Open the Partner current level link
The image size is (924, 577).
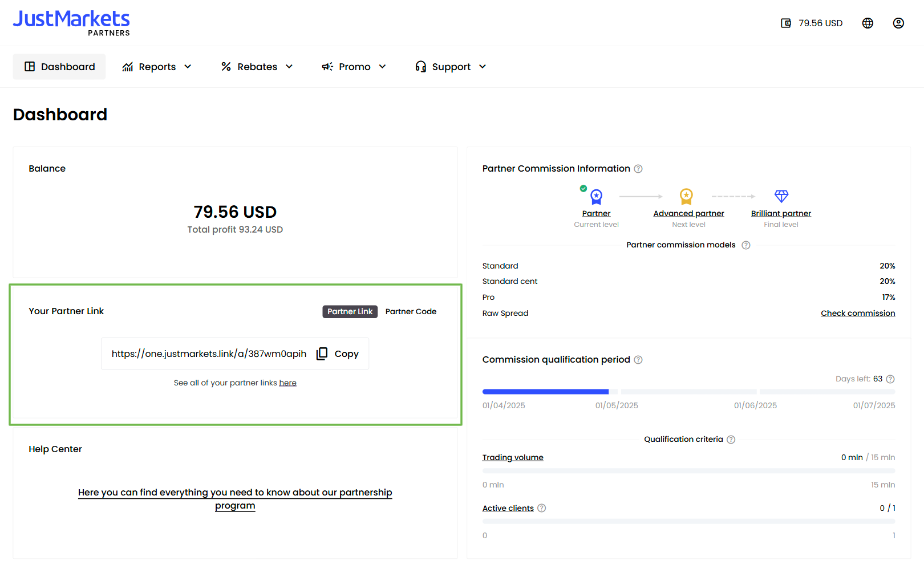click(596, 213)
